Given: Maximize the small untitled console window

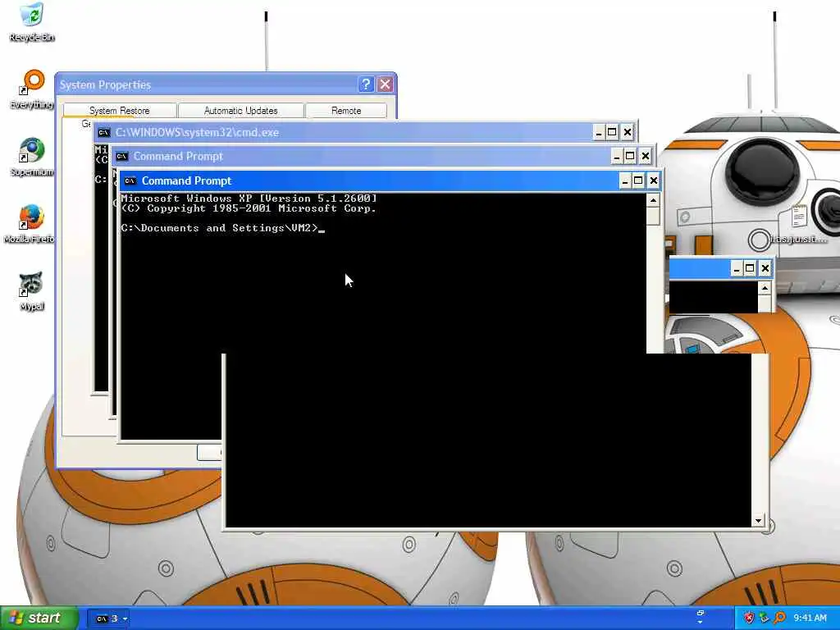Looking at the screenshot, I should (x=750, y=268).
